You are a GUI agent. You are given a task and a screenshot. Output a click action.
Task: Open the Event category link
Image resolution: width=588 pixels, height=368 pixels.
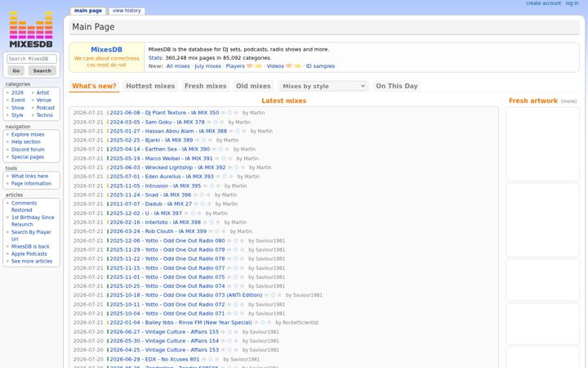tap(18, 101)
